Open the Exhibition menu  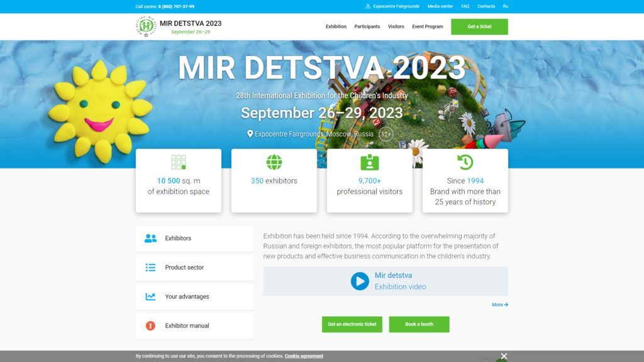point(336,26)
